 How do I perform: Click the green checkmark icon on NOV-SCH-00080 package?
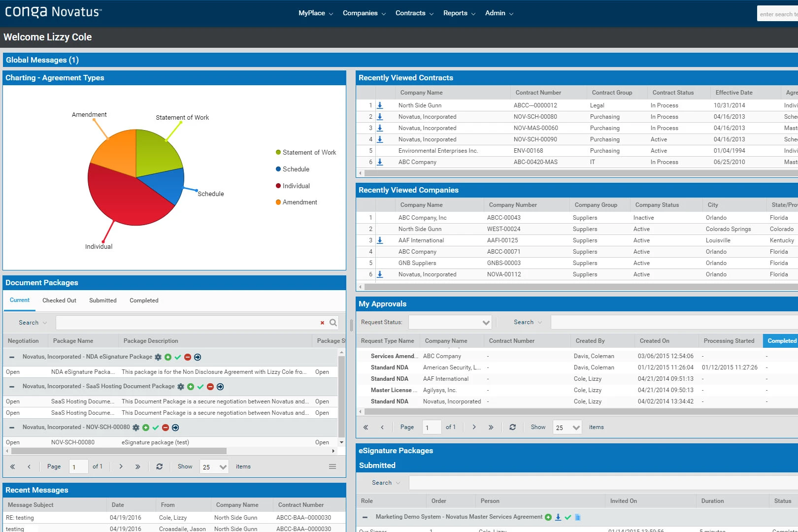point(156,428)
